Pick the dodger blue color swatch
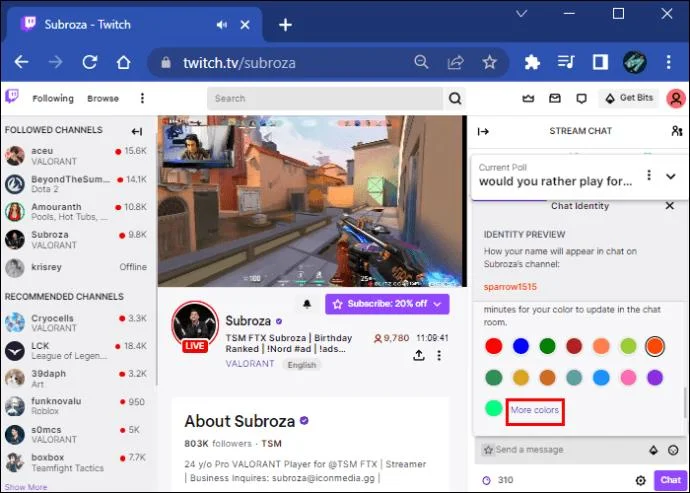690x493 pixels. [x=601, y=377]
